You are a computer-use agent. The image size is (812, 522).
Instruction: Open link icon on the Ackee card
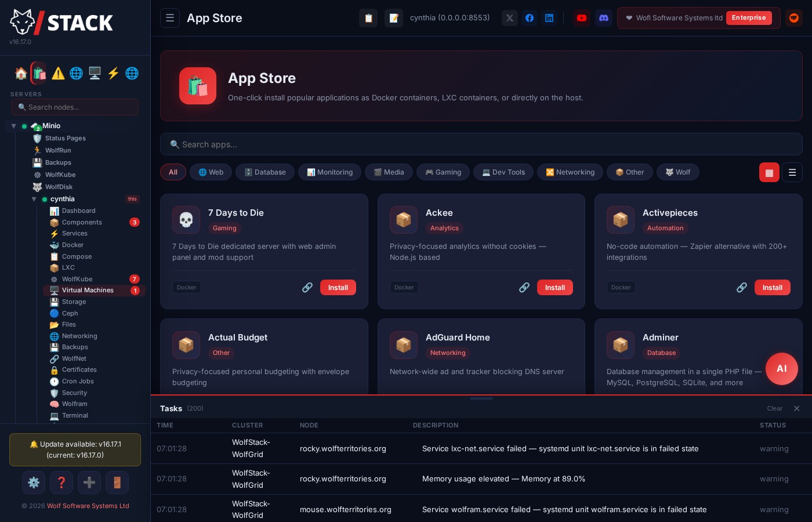click(524, 287)
